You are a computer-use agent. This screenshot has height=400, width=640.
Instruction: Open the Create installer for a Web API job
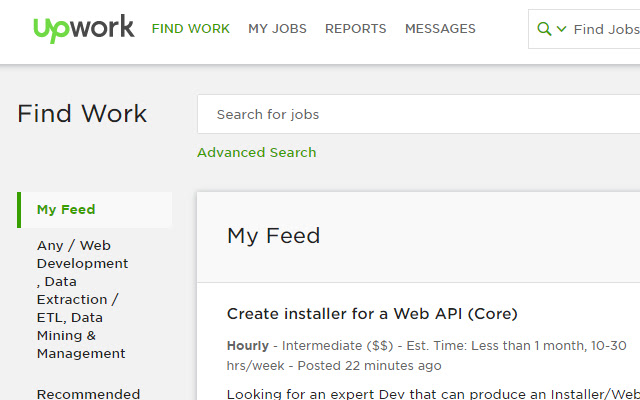[x=372, y=313]
